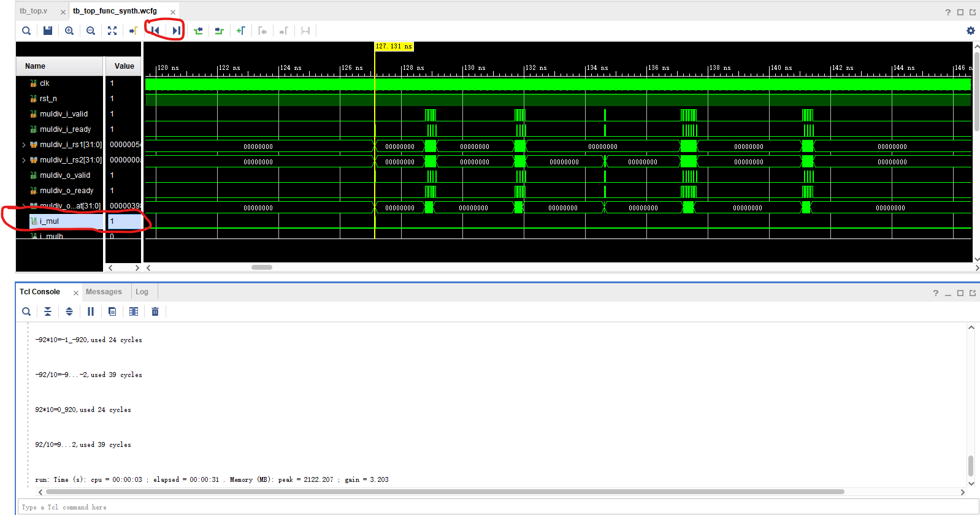This screenshot has height=515, width=980.
Task: Go to previous marker
Action: (262, 31)
